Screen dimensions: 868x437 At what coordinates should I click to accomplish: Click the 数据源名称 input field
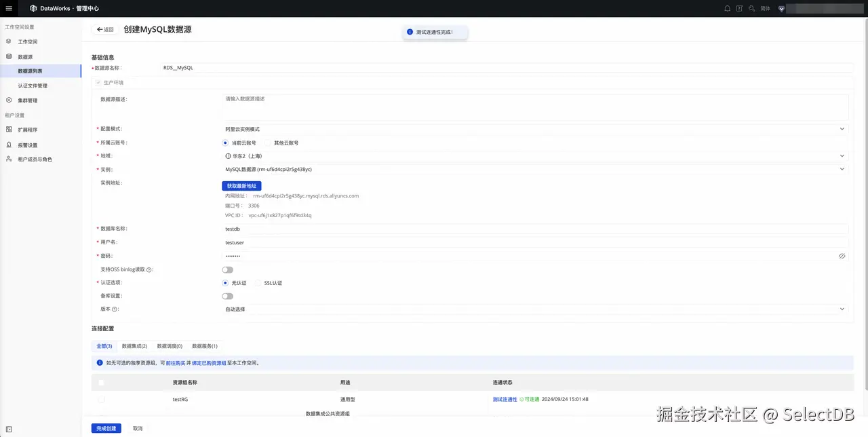(506, 68)
